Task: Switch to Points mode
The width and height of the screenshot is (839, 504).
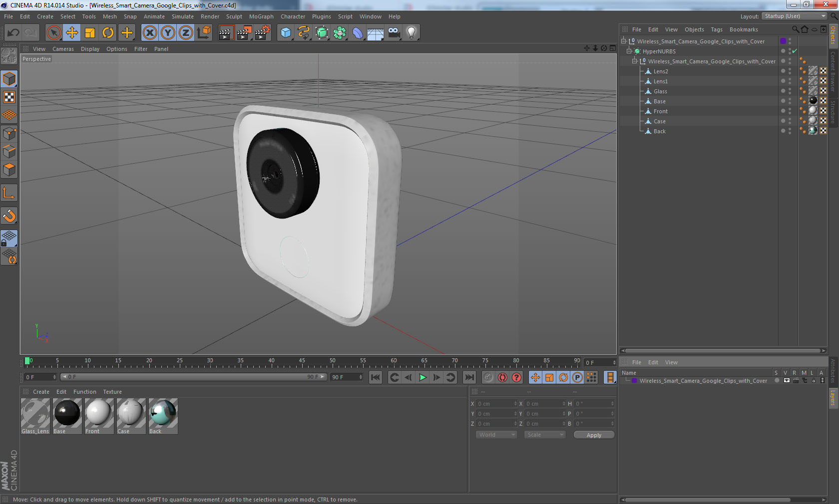Action: coord(9,133)
